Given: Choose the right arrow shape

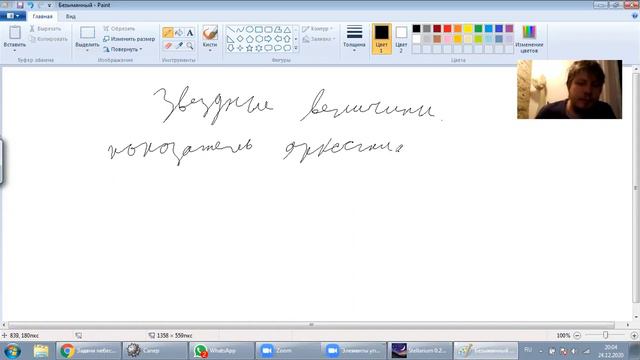Looking at the screenshot, I should tap(268, 39).
